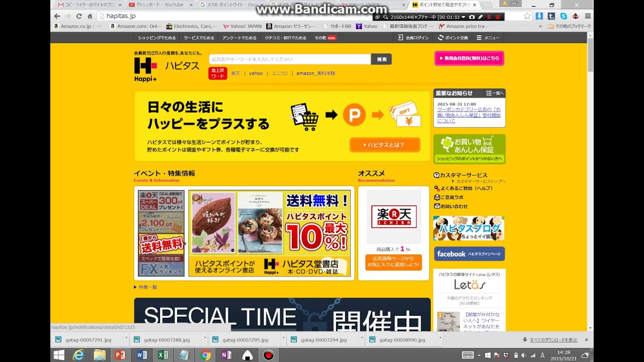Open ショッピングでためる menu
The width and height of the screenshot is (644, 362).
(x=157, y=38)
